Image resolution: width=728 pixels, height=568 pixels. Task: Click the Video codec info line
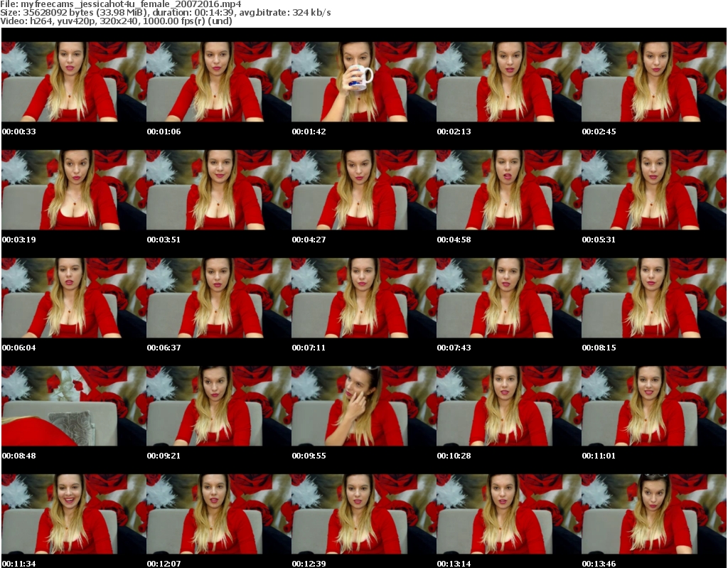(116, 21)
